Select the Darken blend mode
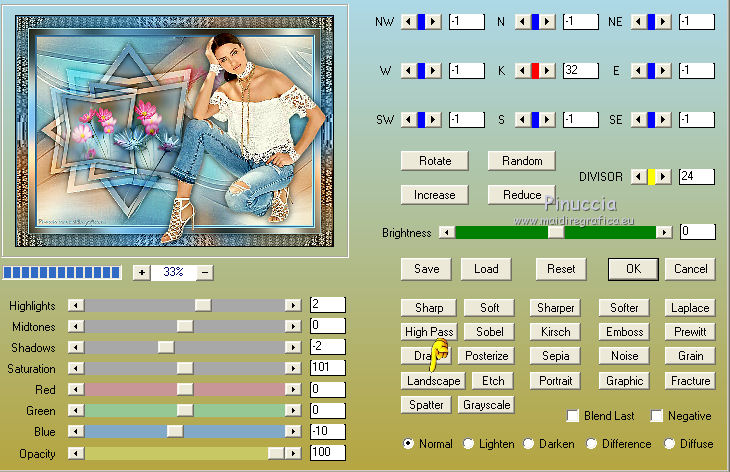The image size is (730, 472). [528, 444]
